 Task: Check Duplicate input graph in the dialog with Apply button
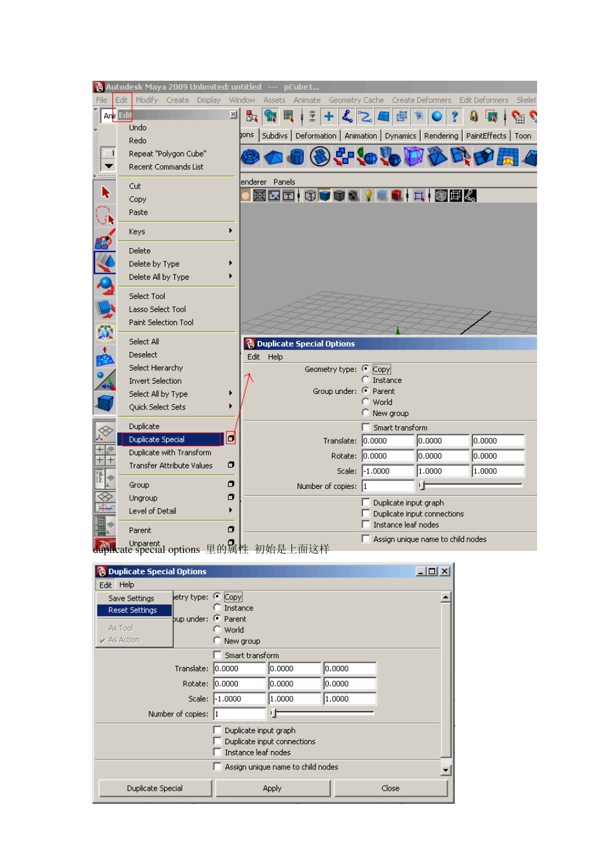(x=217, y=730)
